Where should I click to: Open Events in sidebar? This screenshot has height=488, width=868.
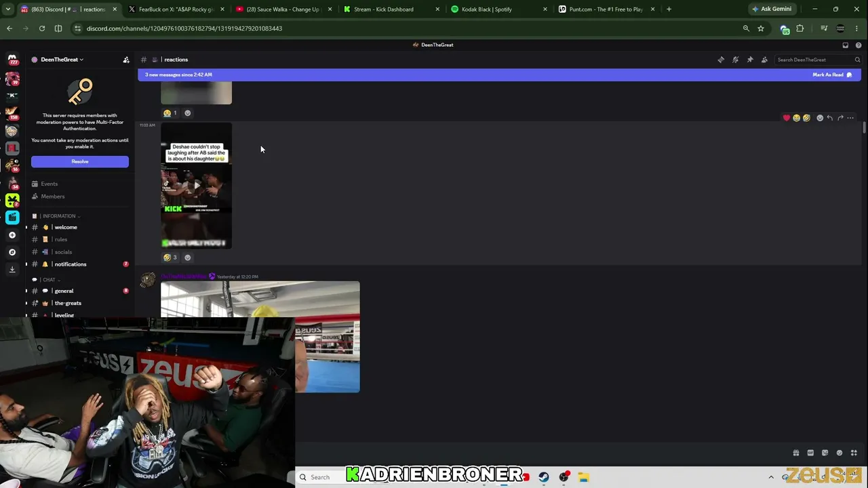click(x=49, y=184)
